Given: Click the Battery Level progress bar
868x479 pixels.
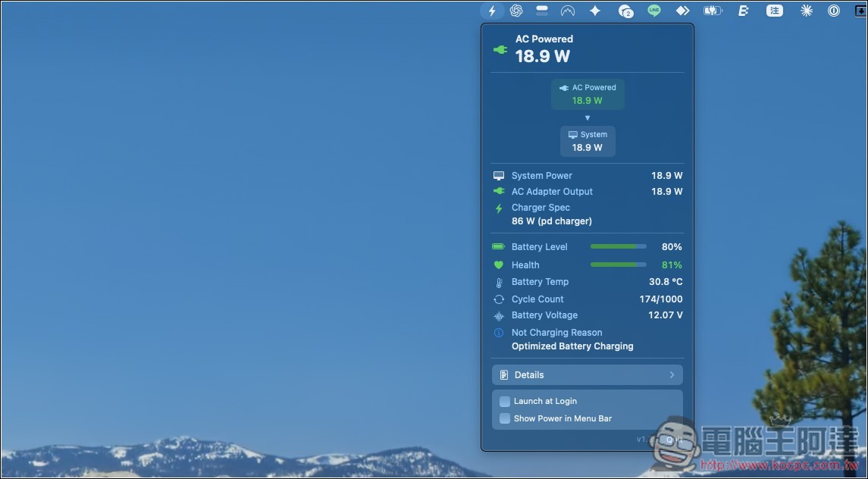Looking at the screenshot, I should (x=619, y=246).
